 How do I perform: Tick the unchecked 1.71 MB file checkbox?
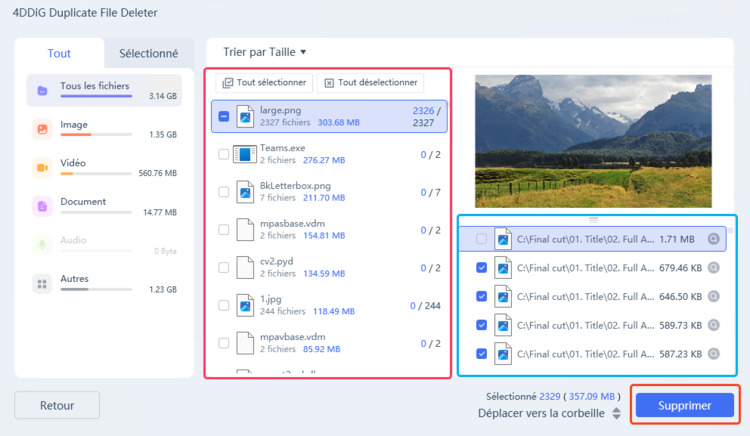click(x=482, y=239)
